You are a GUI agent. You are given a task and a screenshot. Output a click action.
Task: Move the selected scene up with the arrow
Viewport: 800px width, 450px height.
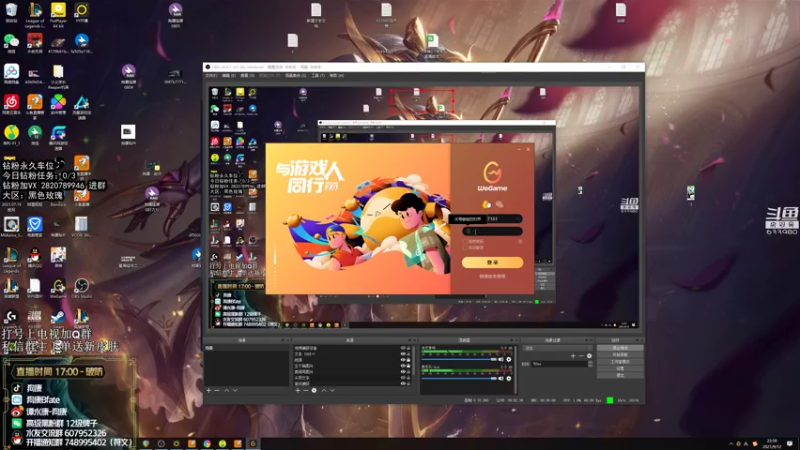[x=227, y=390]
